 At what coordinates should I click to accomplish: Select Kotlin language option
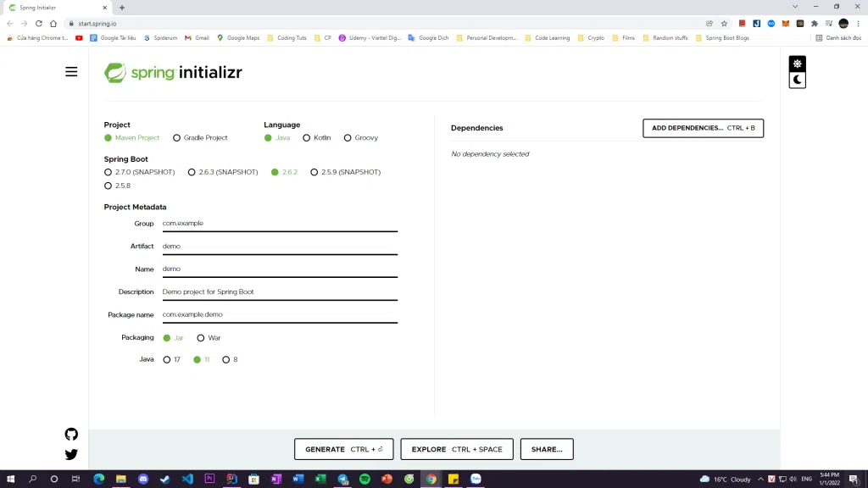[317, 138]
